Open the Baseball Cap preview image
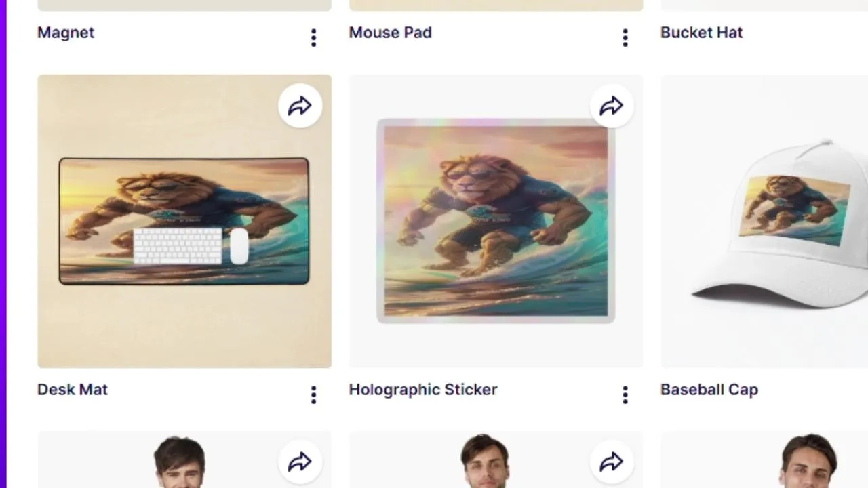This screenshot has height=488, width=868. (764, 221)
